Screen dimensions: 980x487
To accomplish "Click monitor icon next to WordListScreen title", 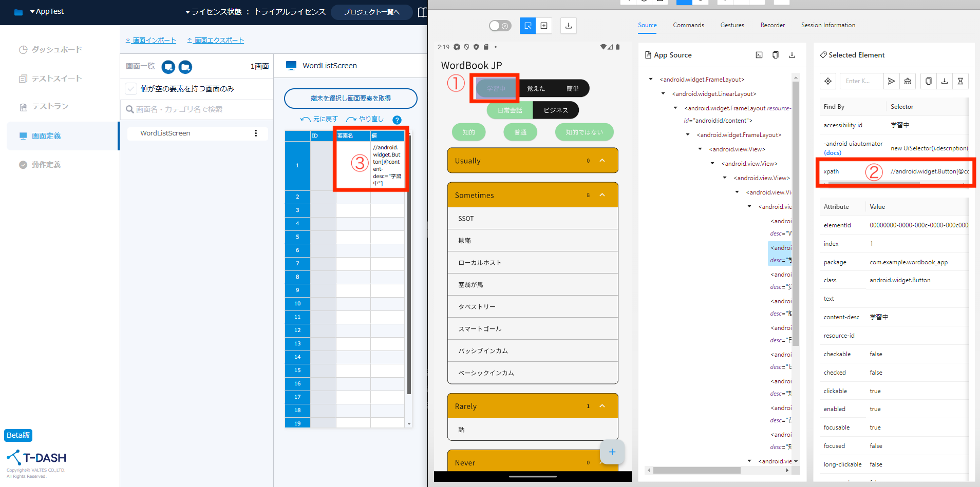I will click(291, 66).
